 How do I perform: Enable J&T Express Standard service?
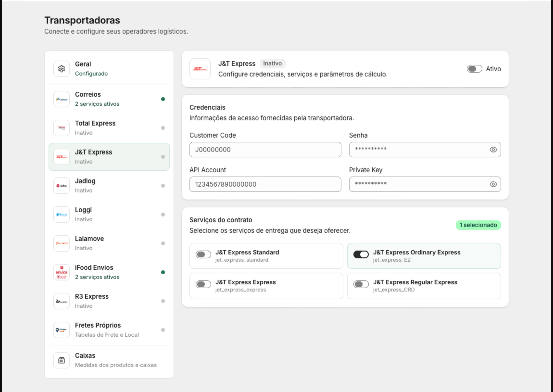203,254
